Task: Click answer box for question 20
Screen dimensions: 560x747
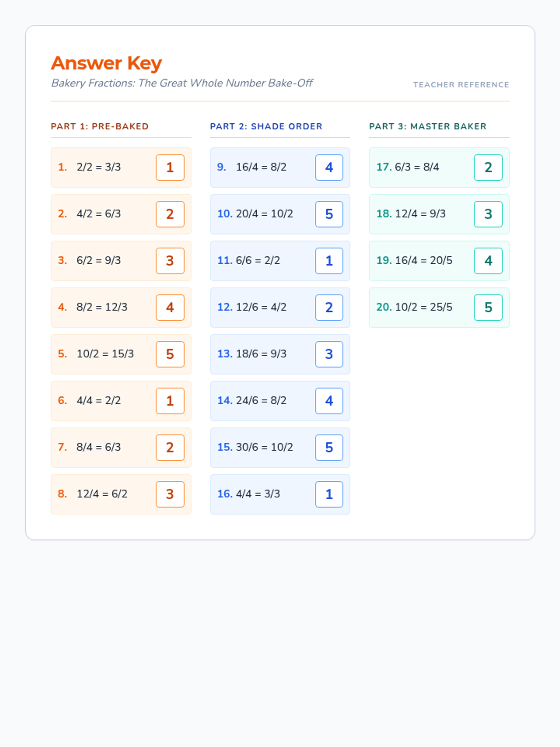Action: pyautogui.click(x=488, y=308)
